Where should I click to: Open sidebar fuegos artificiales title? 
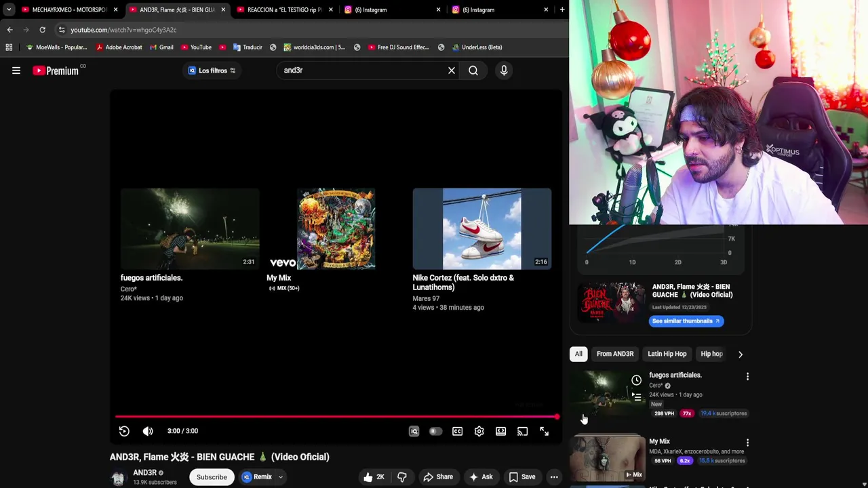coord(675,375)
